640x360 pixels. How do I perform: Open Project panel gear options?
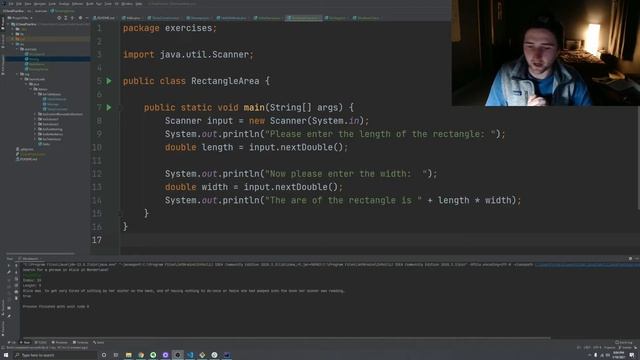pos(80,18)
